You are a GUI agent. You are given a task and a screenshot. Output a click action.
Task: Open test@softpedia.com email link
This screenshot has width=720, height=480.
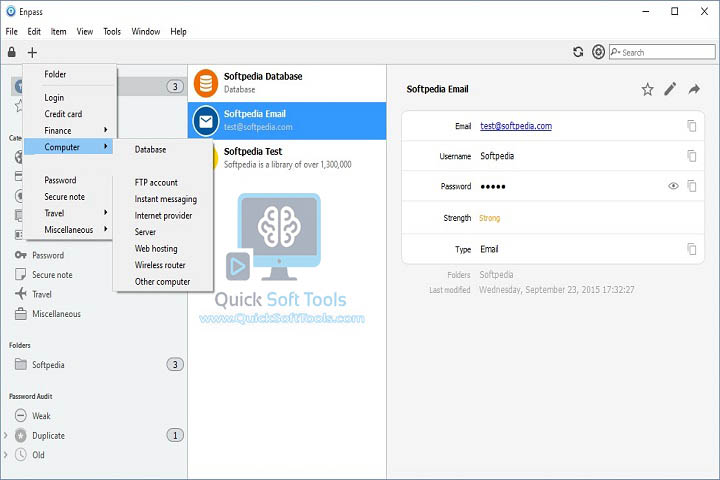516,125
